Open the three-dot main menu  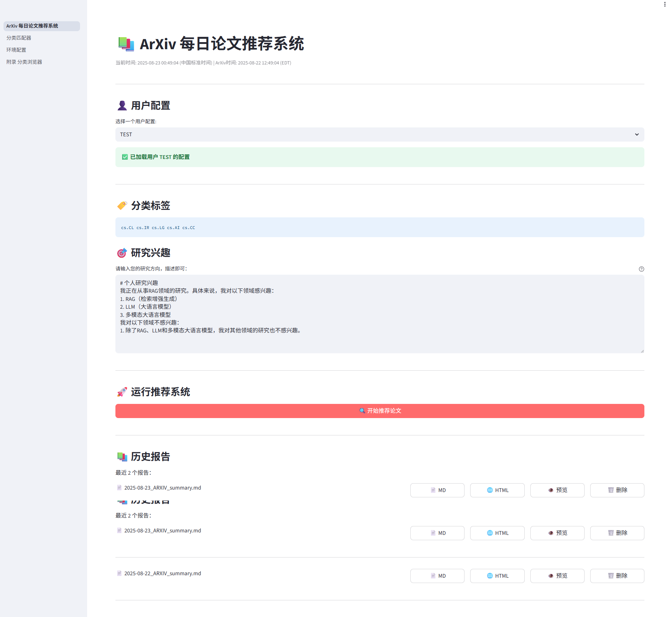coord(665,4)
